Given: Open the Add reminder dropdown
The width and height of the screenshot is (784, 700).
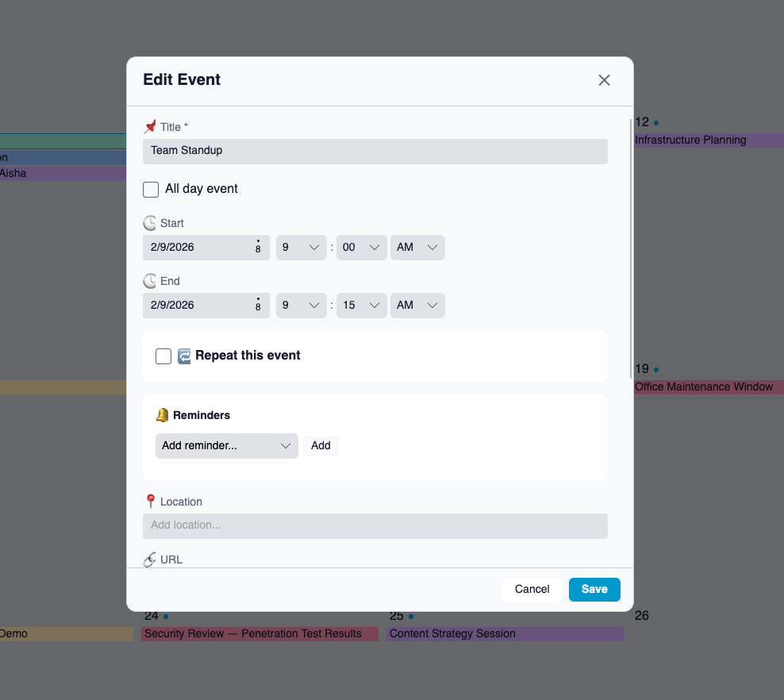Looking at the screenshot, I should [x=226, y=445].
